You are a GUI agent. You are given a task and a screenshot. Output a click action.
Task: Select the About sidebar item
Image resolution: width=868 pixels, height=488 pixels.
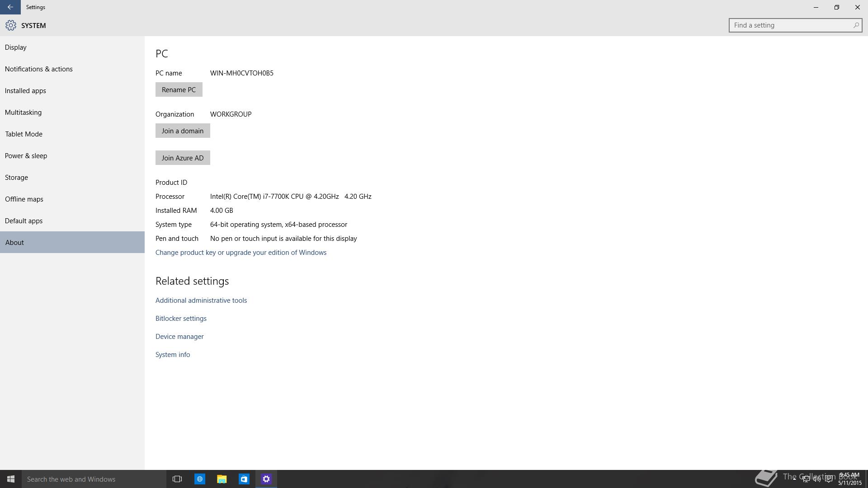72,242
